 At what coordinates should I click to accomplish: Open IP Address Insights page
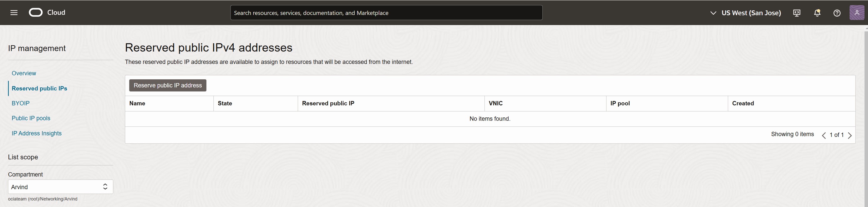37,133
